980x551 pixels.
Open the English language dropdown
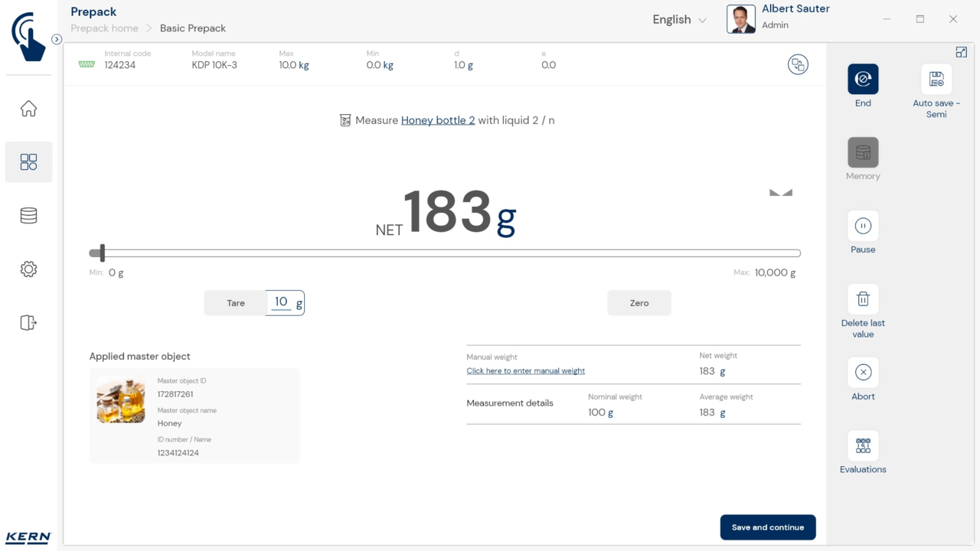(679, 20)
